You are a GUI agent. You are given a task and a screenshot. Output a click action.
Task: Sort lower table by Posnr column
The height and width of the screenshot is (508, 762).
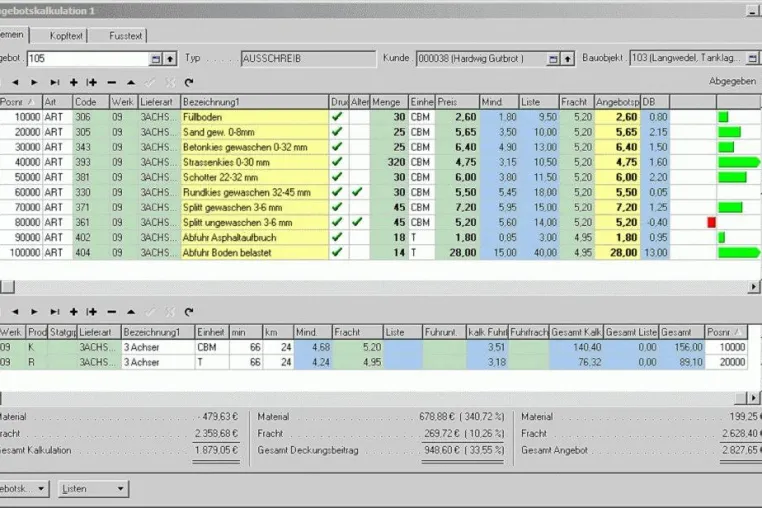pos(726,332)
